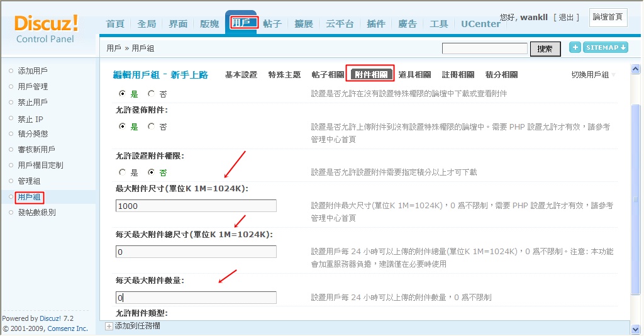Click the vertical scrollbar thumb
The height and width of the screenshot is (336, 644).
pos(635,199)
